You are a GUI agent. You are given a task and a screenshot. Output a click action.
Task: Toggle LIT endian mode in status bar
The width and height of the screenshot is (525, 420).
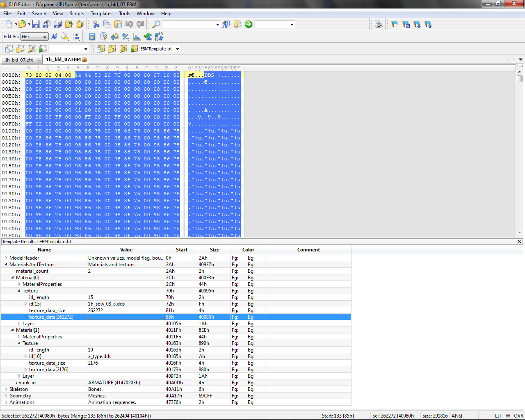tap(498, 415)
